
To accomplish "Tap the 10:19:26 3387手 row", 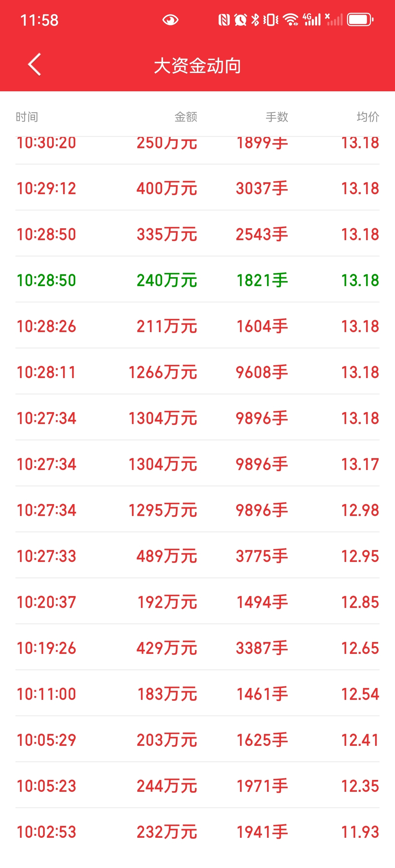I will (197, 648).
